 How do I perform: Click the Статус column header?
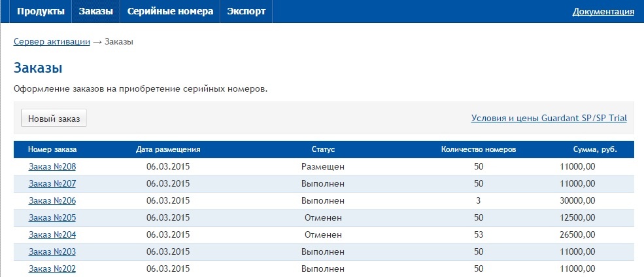tap(323, 149)
